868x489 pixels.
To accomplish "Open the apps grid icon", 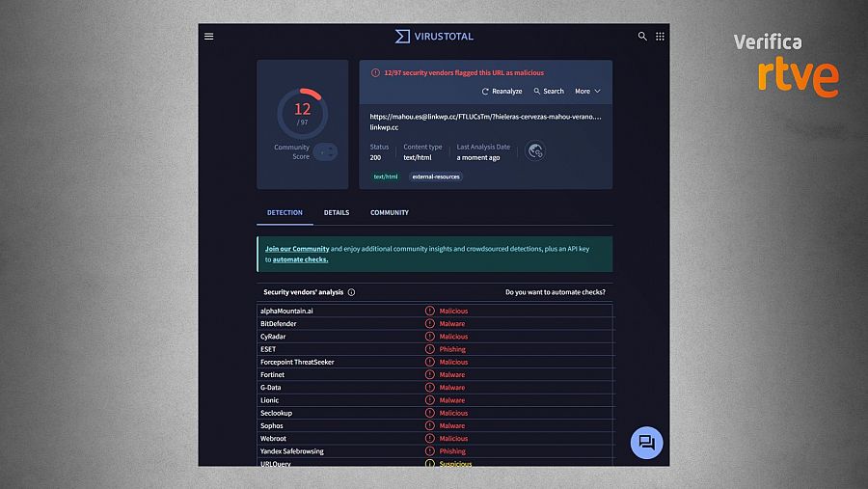I will tap(660, 37).
